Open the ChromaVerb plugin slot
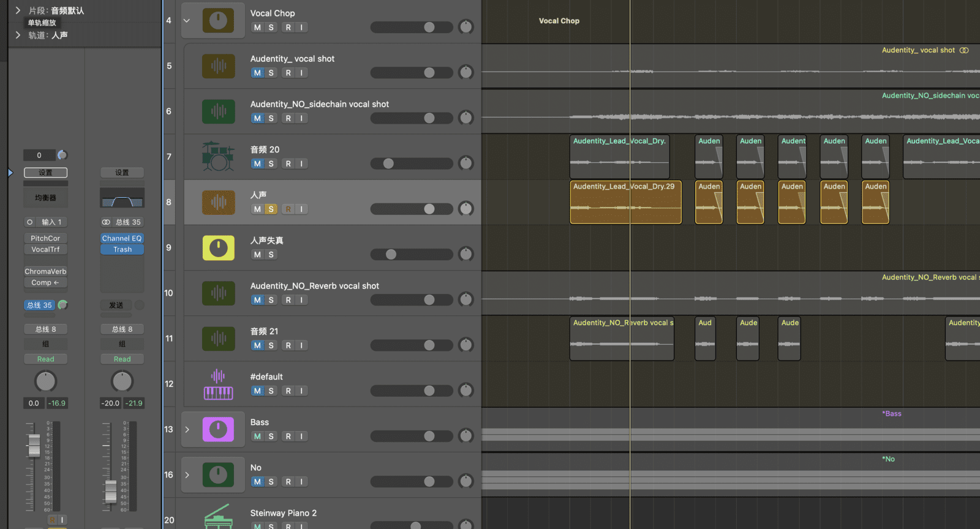980x529 pixels. tap(45, 271)
